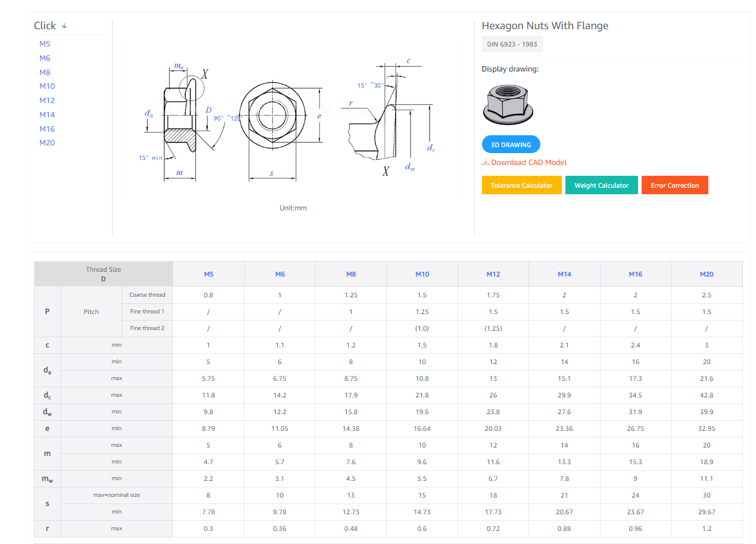756x544 pixels.
Task: Launch the Weight Calculator
Action: [601, 185]
